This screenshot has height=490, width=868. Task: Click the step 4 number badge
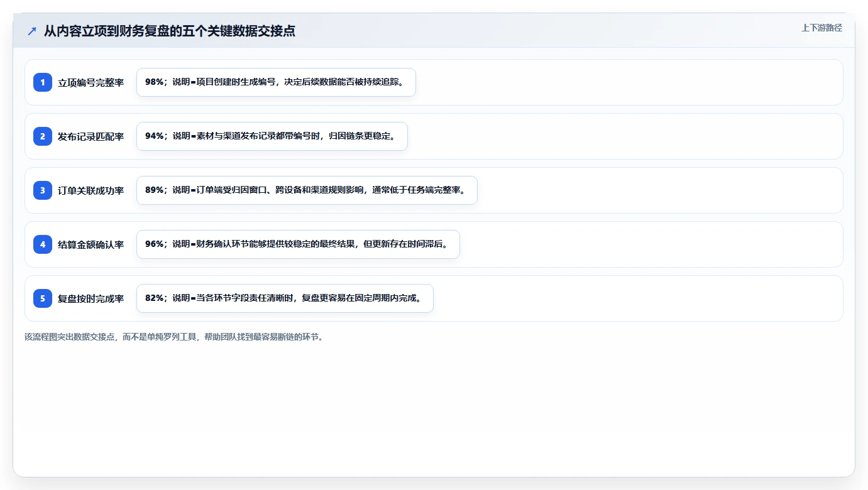coord(43,244)
